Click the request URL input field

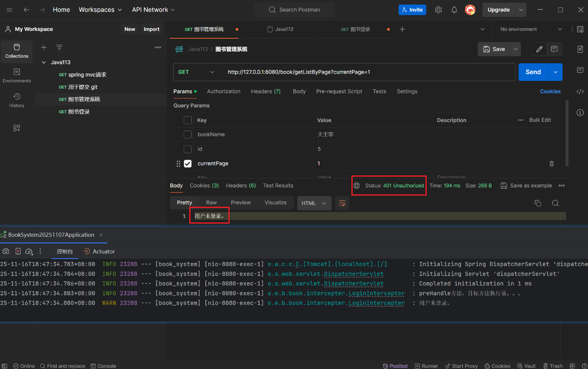coord(369,72)
